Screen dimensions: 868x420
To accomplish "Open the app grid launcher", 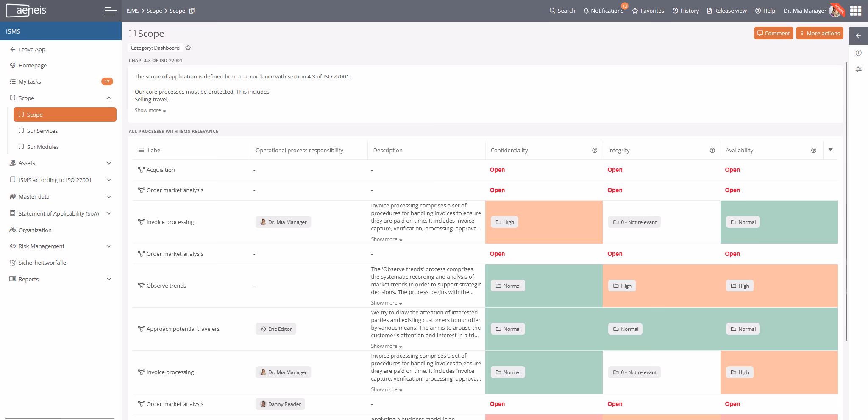I will pyautogui.click(x=856, y=11).
